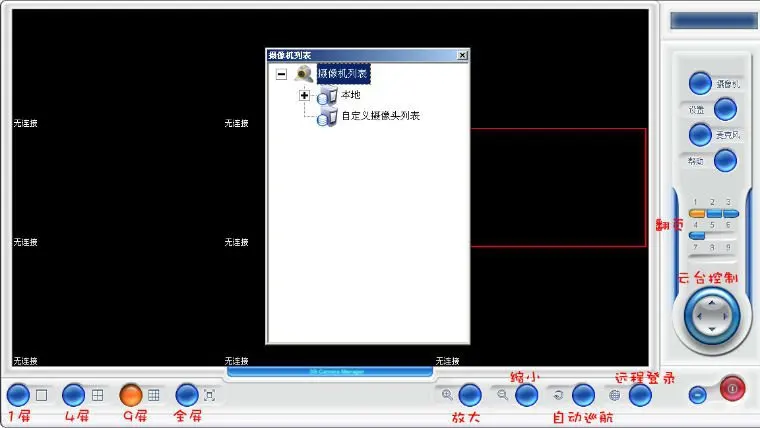
Task: Click the device icon next to 自定义摄像头列表
Action: [327, 117]
